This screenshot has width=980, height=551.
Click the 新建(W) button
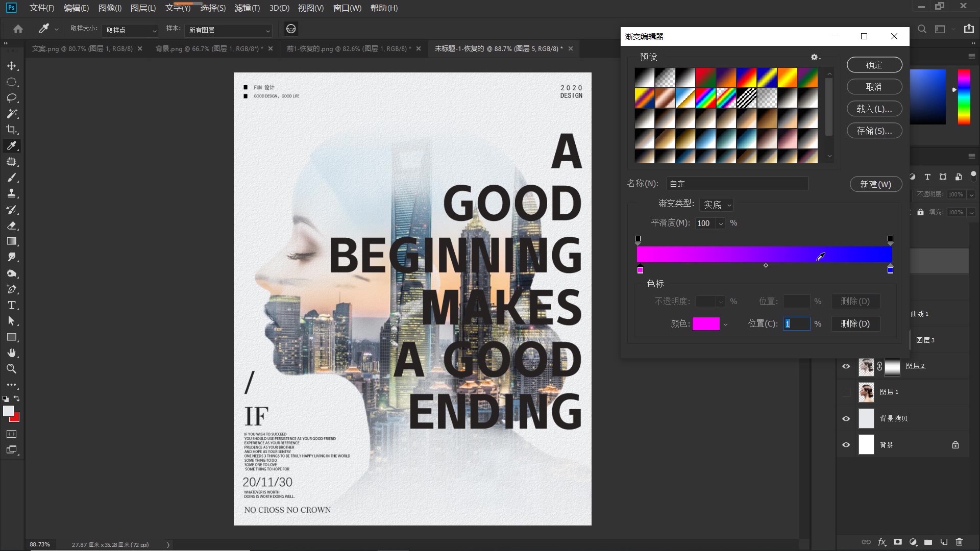[x=875, y=184]
